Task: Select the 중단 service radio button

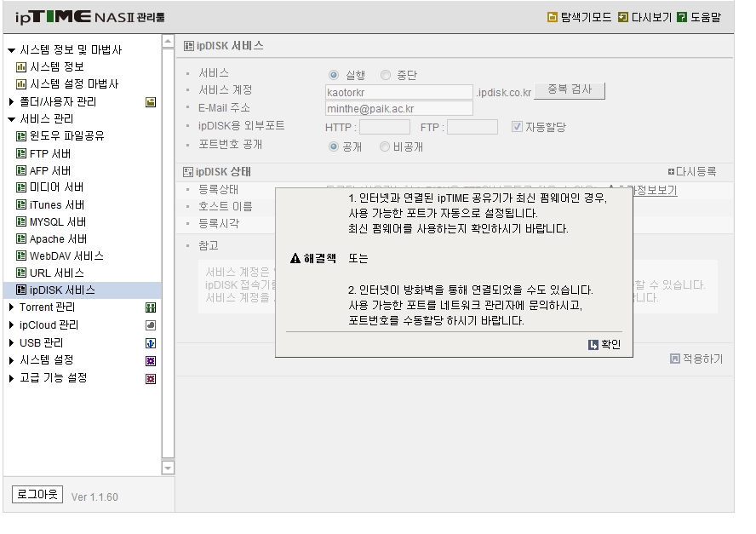Action: [385, 75]
